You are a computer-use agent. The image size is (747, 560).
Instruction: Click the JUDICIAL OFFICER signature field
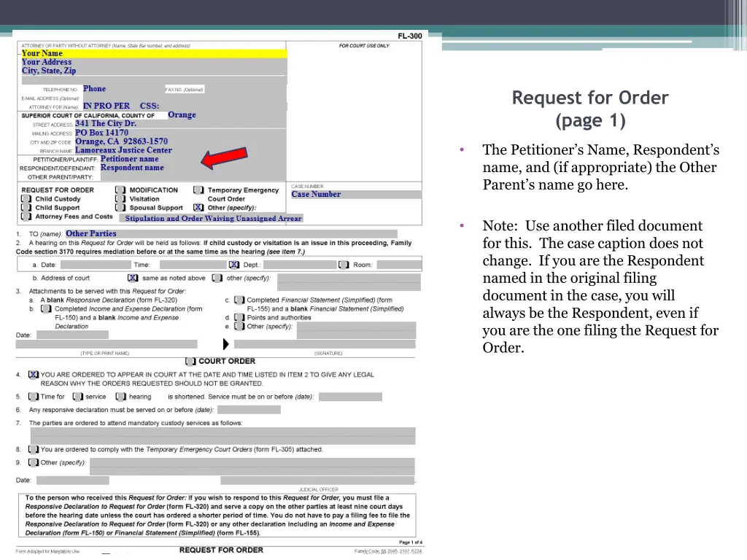[317, 481]
